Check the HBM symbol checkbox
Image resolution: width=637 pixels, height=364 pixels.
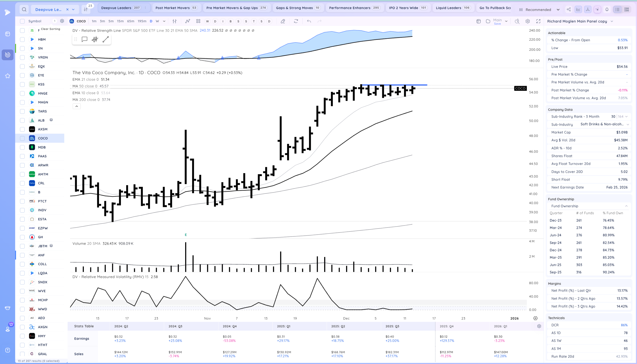tap(22, 40)
